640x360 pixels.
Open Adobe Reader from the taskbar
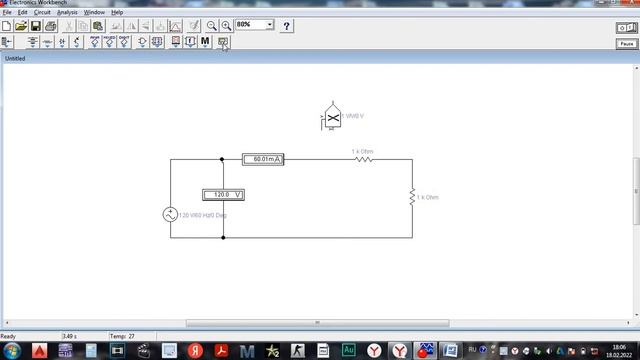pyautogui.click(x=221, y=351)
